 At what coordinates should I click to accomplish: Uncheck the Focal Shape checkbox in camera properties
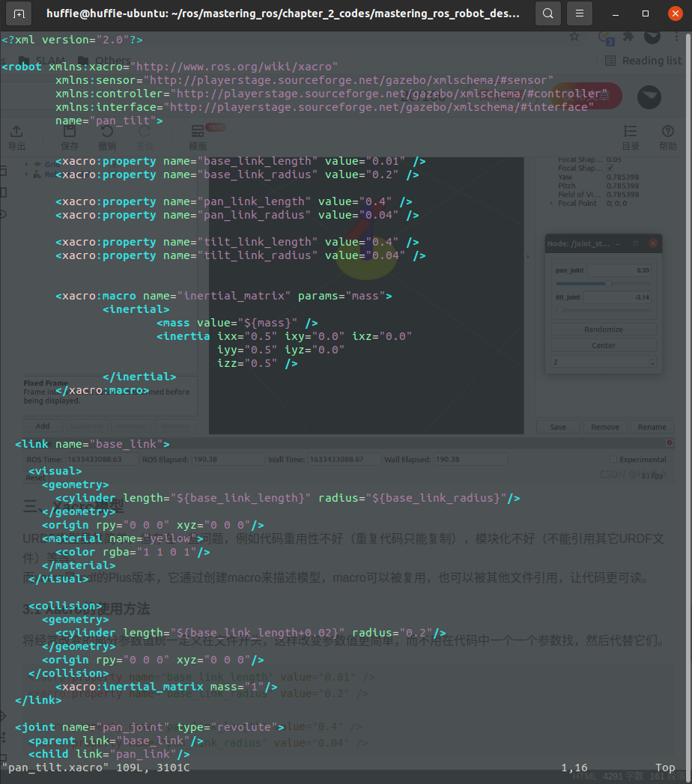point(612,168)
